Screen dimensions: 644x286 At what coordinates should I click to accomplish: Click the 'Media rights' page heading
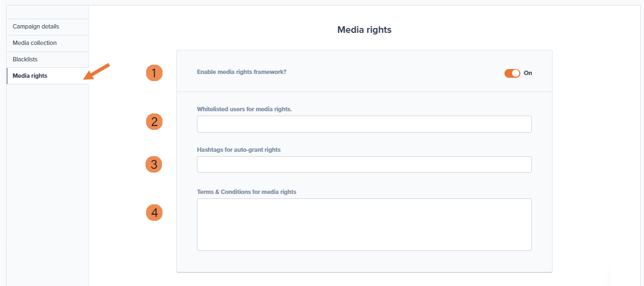coord(364,30)
